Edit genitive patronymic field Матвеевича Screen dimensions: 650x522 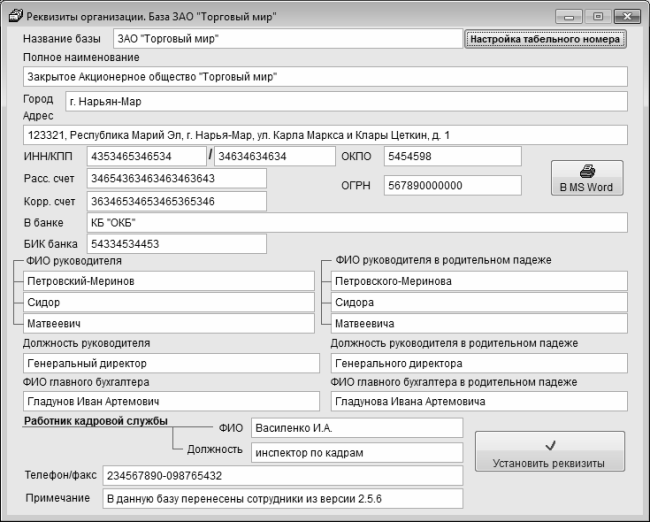(x=479, y=323)
